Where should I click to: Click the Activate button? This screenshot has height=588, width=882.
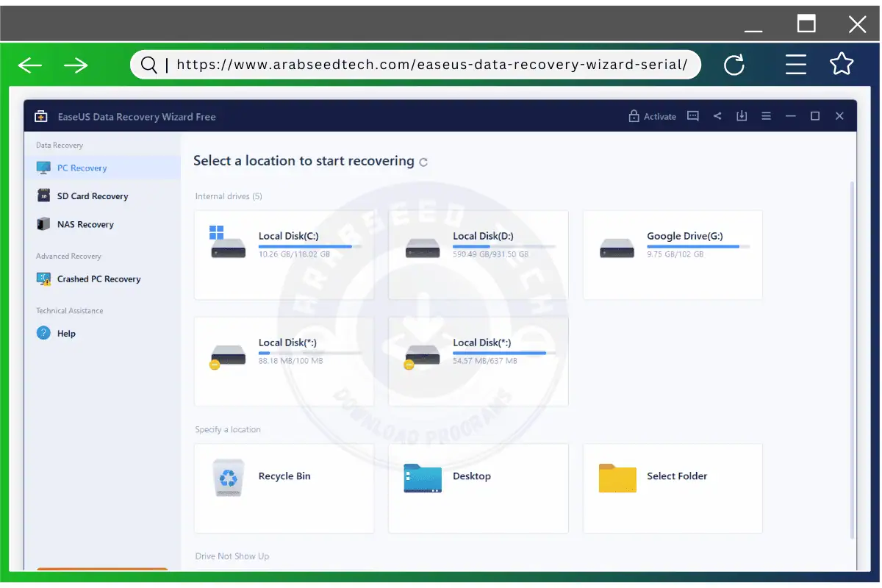click(659, 115)
